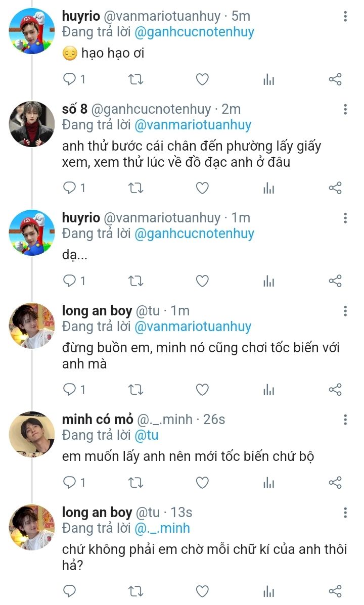Open the @._.minh mention link

162,528
